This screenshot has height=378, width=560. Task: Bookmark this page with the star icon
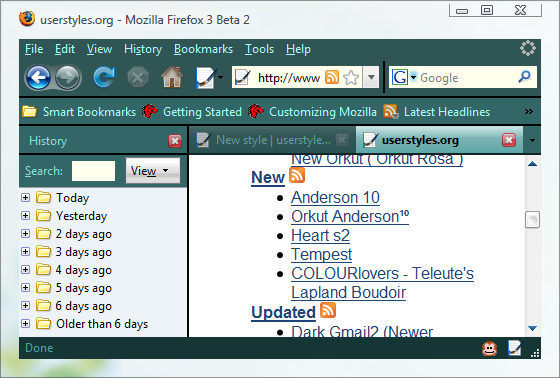click(351, 78)
